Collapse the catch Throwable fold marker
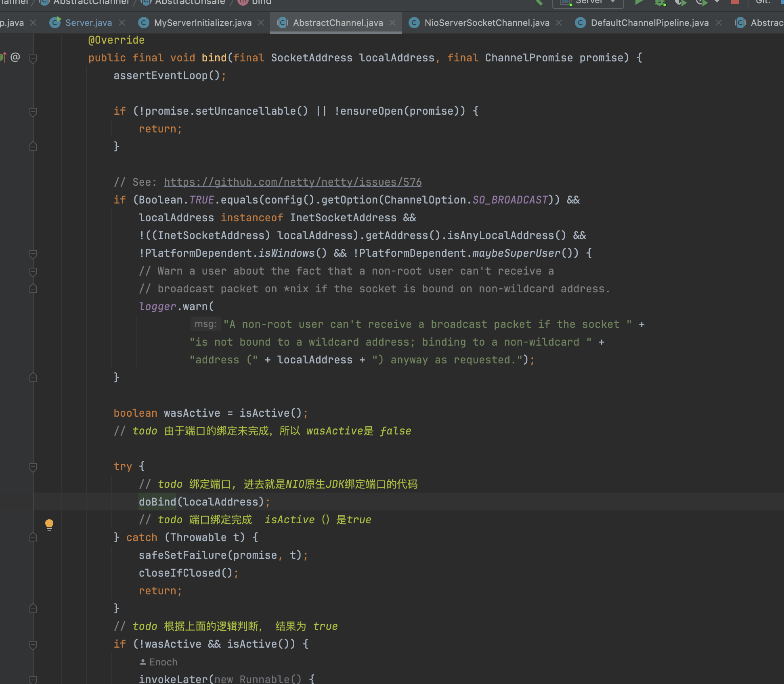784x684 pixels. coord(34,537)
